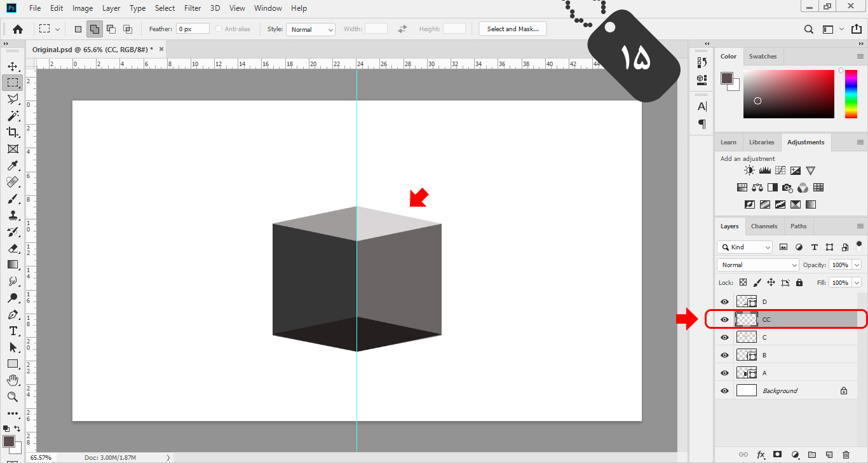Select the Path Selection tool
Image resolution: width=868 pixels, height=463 pixels.
[13, 347]
